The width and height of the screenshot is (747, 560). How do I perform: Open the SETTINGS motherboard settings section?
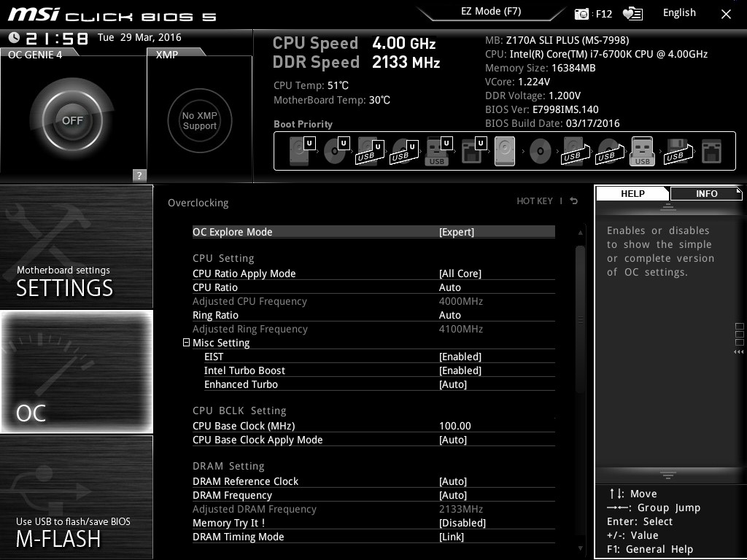[x=76, y=246]
